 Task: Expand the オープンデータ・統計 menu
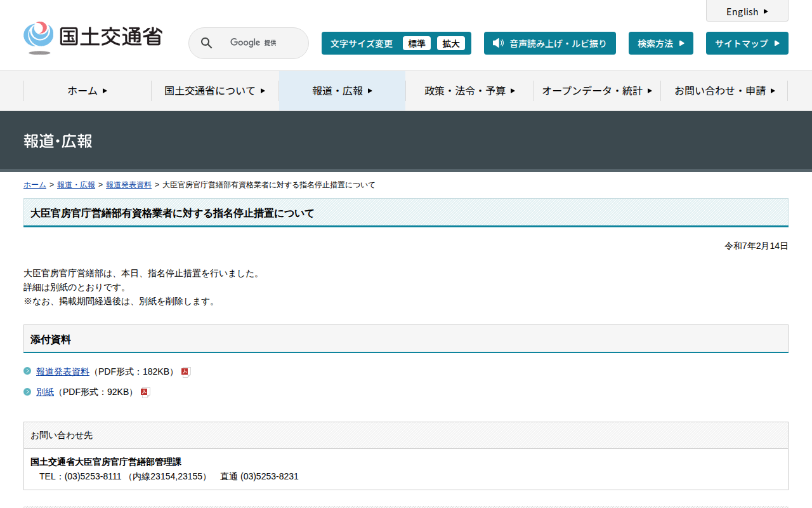point(596,91)
